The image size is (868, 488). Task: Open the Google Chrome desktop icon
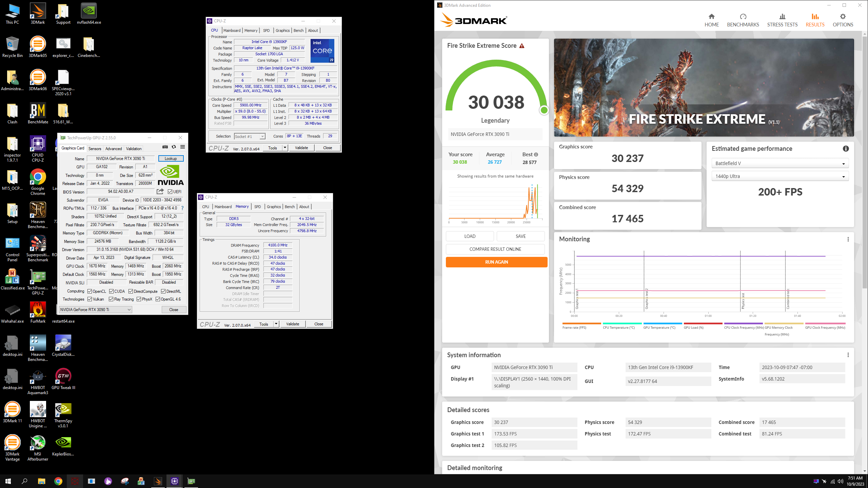tap(38, 182)
